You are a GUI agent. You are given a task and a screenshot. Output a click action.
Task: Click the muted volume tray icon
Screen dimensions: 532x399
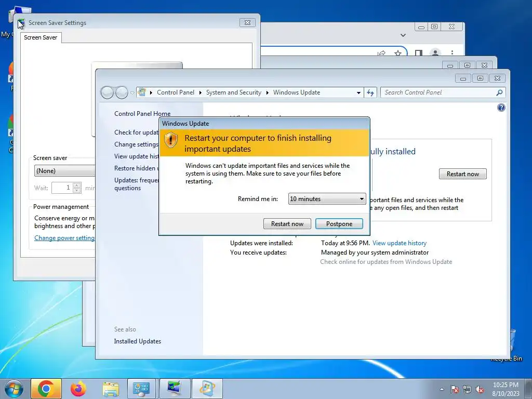480,390
